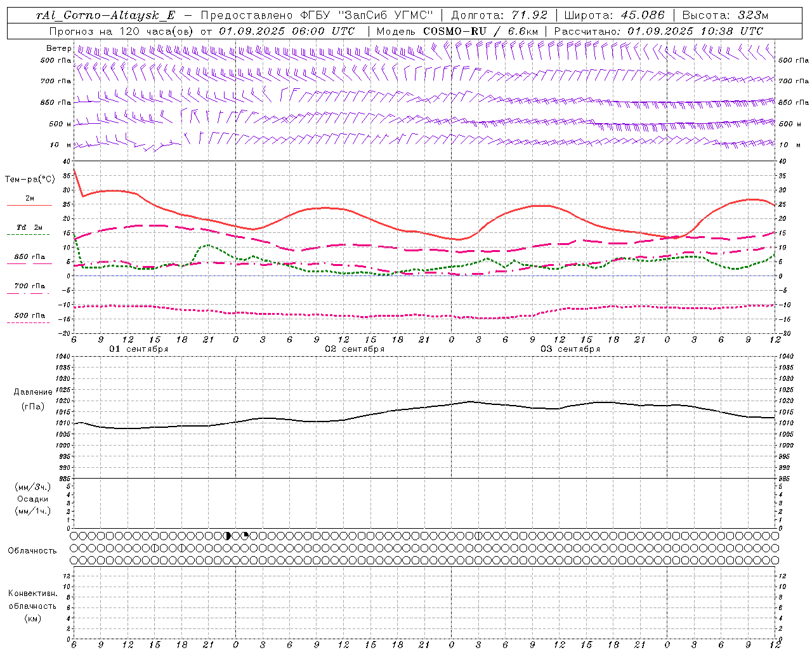Click the Давление pressure panel label
Image resolution: width=812 pixels, height=650 pixels.
point(33,392)
